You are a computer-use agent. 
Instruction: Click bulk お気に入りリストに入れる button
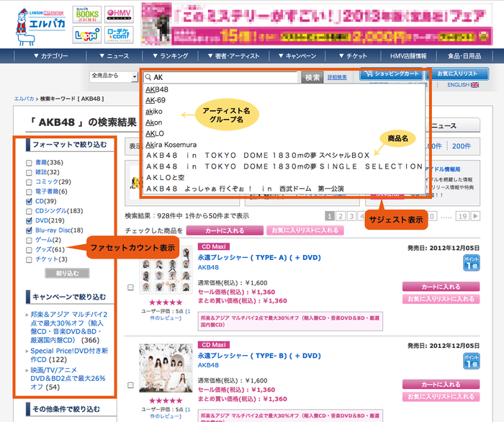[305, 230]
